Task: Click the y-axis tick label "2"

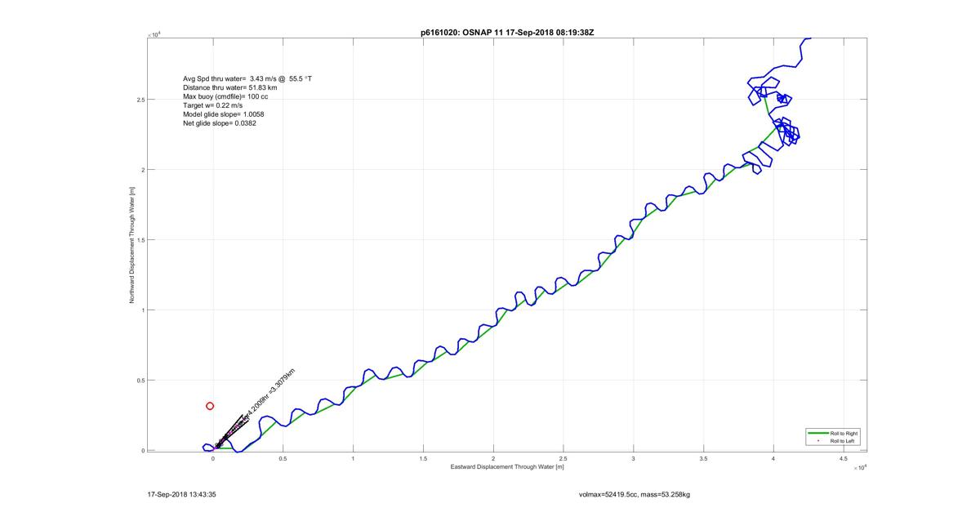Action: [x=142, y=171]
